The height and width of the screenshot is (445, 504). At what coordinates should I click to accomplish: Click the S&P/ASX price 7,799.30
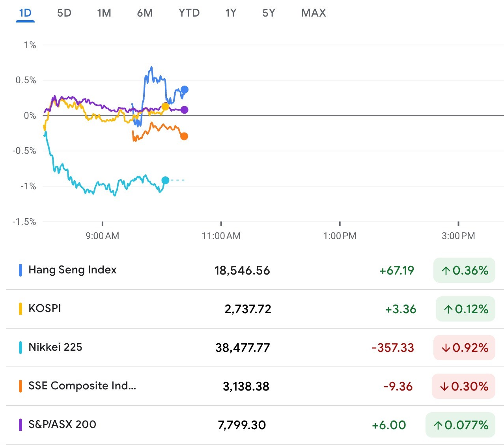(242, 425)
